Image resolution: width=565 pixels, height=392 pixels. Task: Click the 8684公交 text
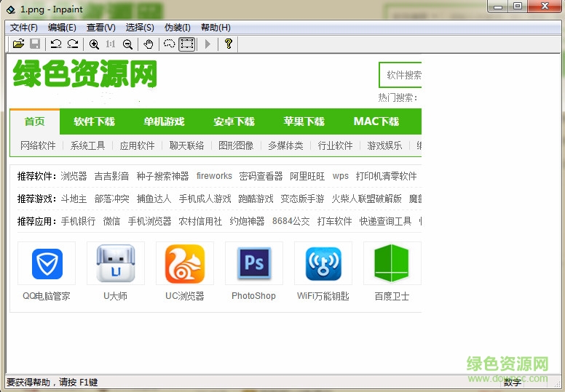click(x=291, y=221)
